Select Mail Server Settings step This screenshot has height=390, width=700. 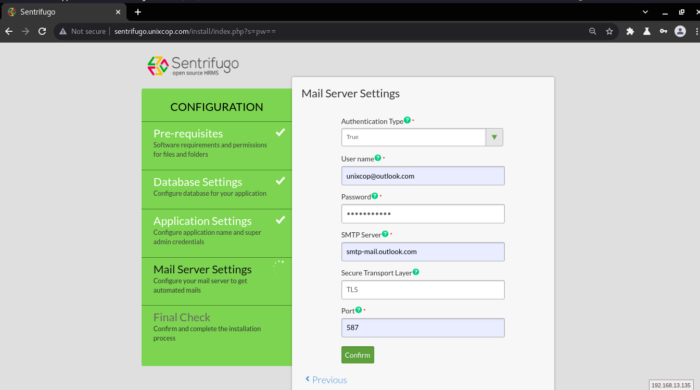[x=217, y=282]
